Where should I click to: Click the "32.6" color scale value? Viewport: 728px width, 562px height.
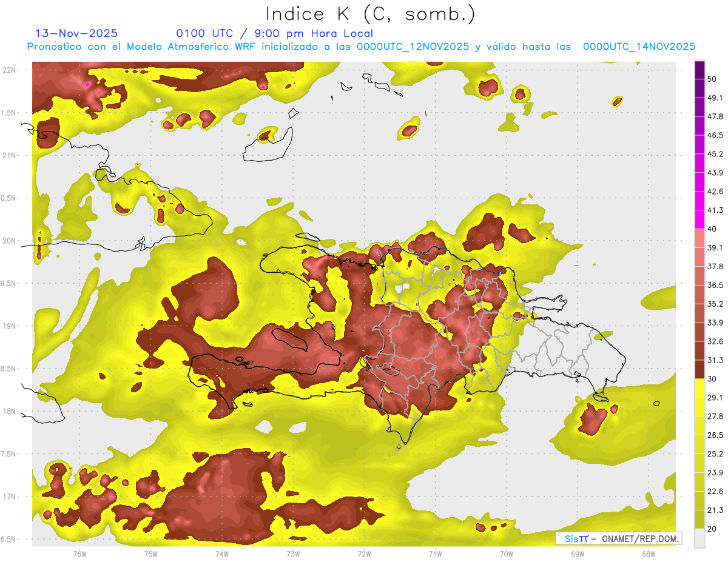[x=715, y=341]
